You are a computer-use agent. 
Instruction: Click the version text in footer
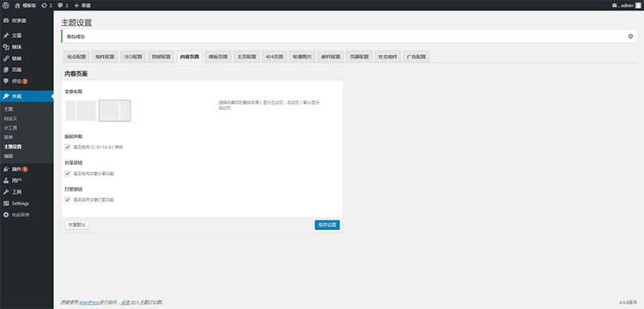[629, 302]
